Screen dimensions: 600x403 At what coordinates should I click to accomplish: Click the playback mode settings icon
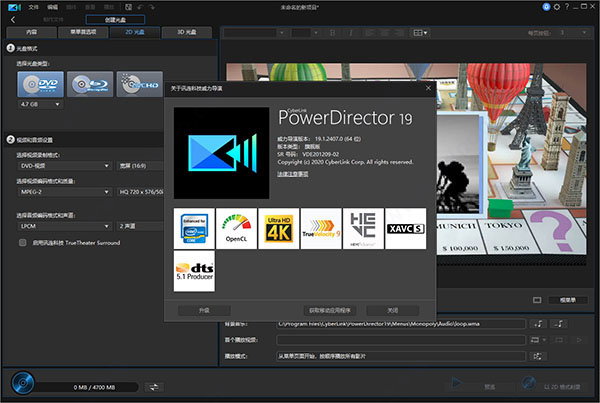(538, 356)
